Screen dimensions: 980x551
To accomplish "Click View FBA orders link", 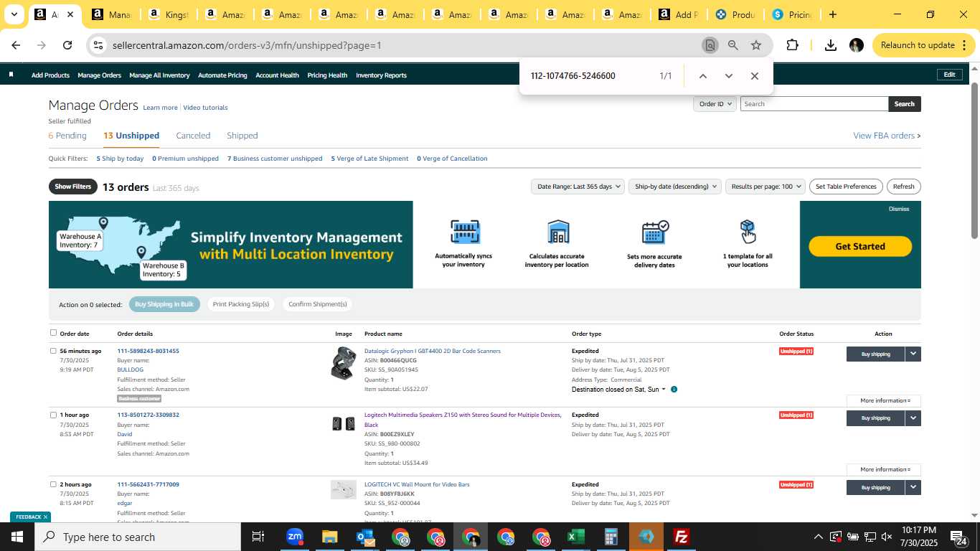I will pyautogui.click(x=887, y=136).
